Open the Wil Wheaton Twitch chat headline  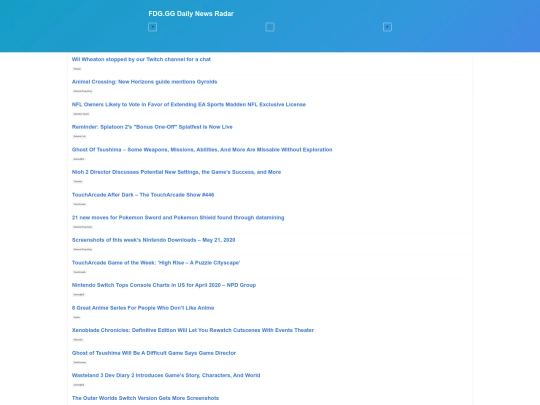click(141, 59)
